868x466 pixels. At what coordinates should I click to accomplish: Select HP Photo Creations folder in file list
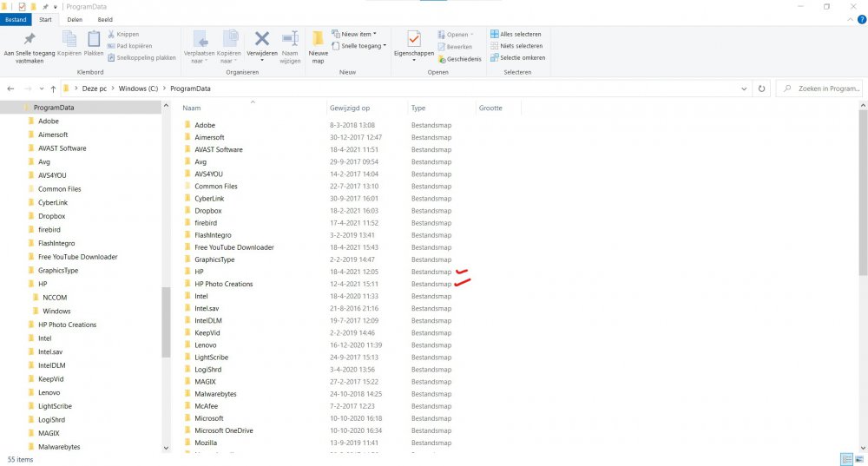pos(223,284)
